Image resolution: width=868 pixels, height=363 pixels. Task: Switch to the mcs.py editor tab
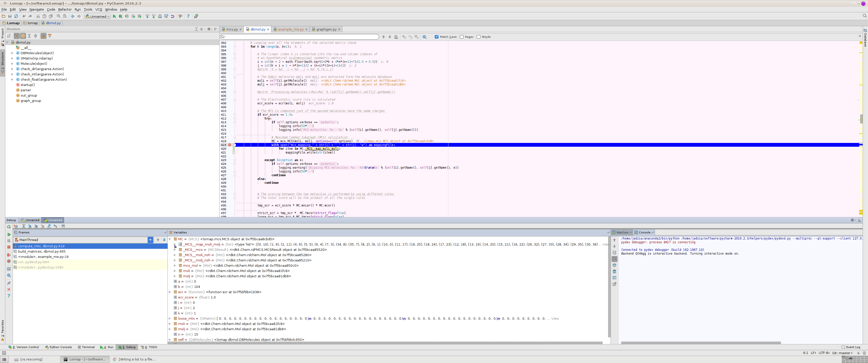232,29
